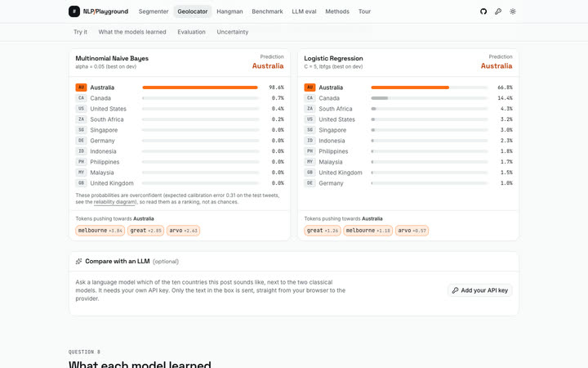Click the ZA badge in Naive Bayes panel

pyautogui.click(x=81, y=119)
